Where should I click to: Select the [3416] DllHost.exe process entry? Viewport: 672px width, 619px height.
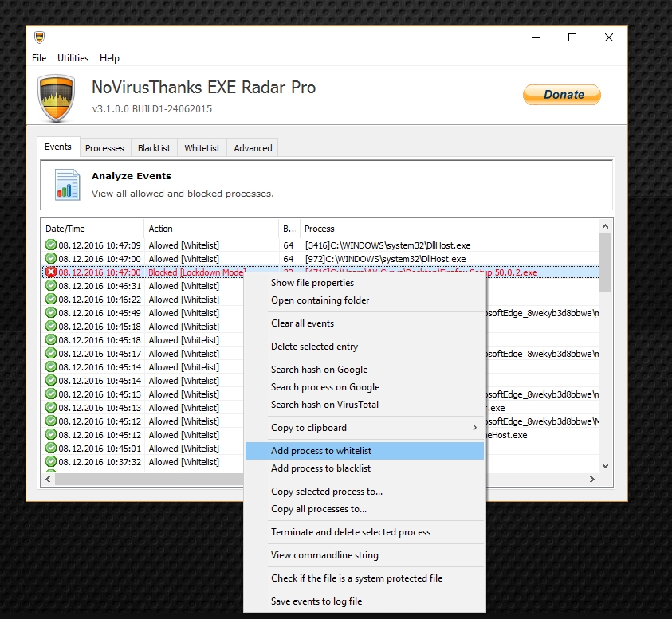coord(387,245)
